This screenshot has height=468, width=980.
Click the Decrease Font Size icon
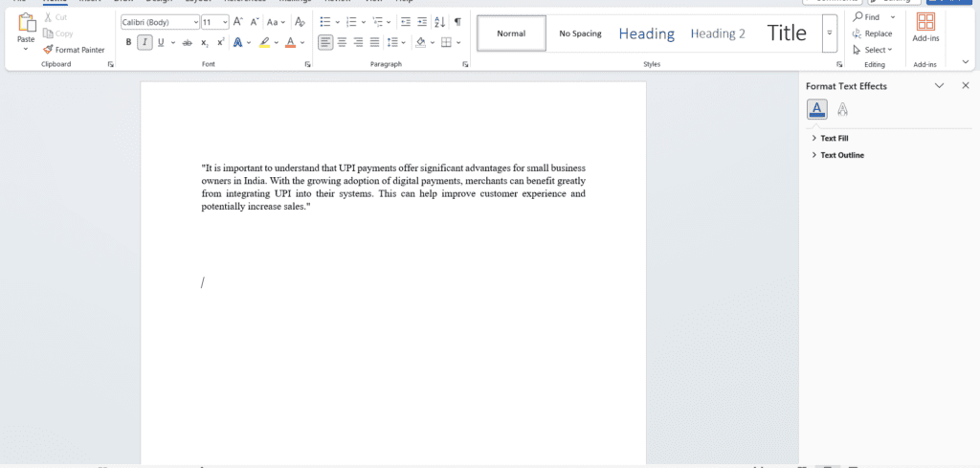tap(254, 22)
